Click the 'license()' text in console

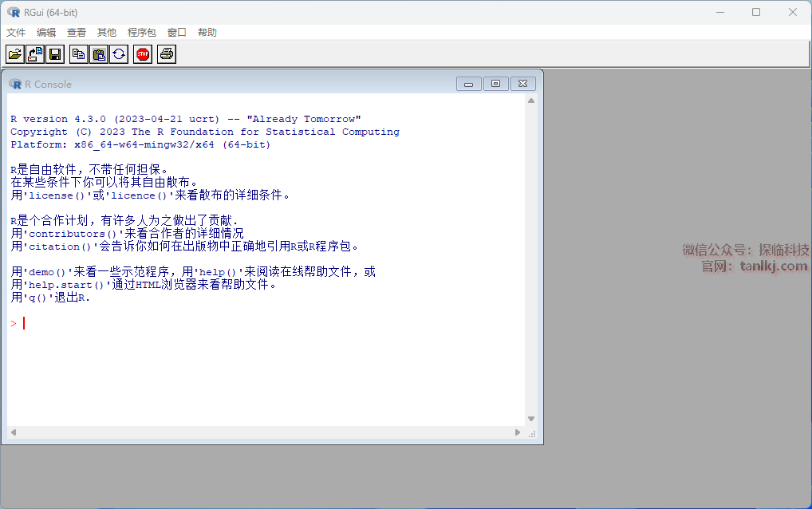[x=56, y=195]
